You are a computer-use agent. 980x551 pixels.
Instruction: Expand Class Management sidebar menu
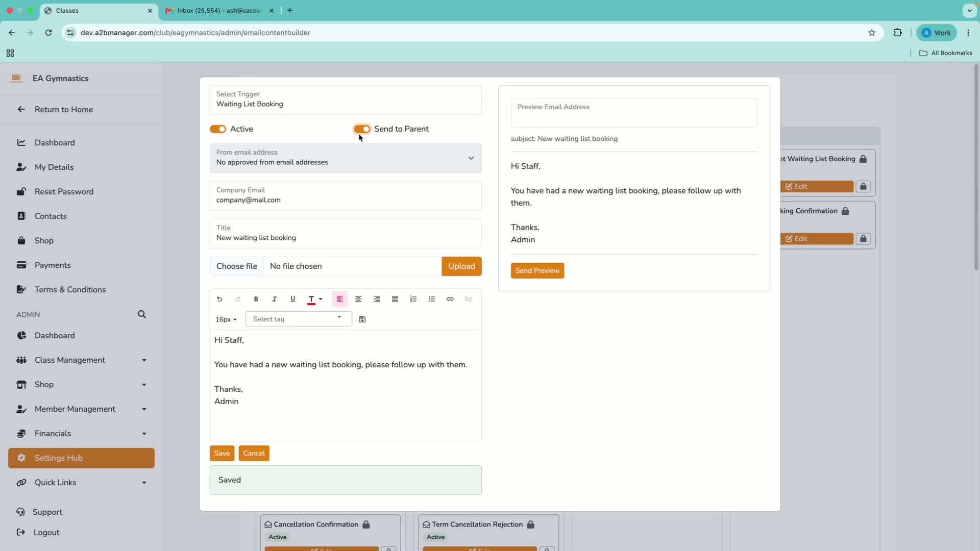[81, 360]
